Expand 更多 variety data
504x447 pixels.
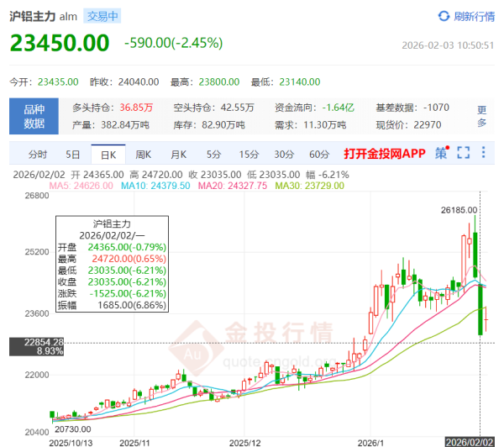tap(481, 116)
